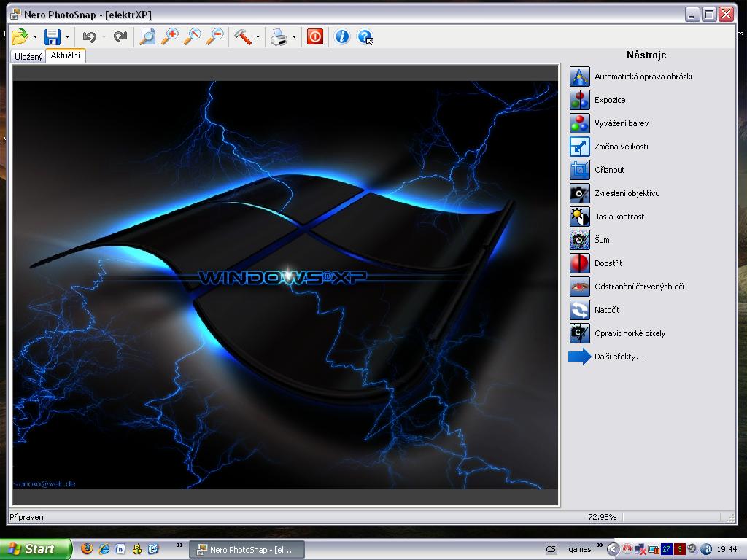
Task: Select the Aktuální tab
Action: click(66, 55)
